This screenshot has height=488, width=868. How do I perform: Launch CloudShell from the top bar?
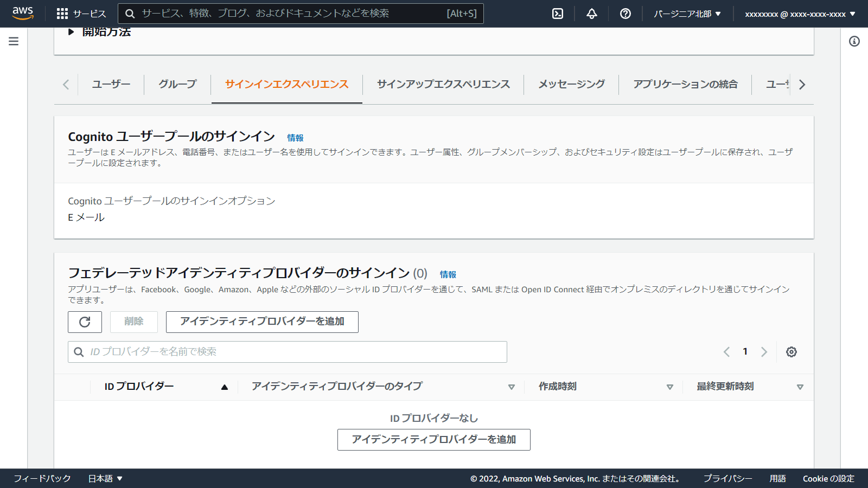click(557, 14)
